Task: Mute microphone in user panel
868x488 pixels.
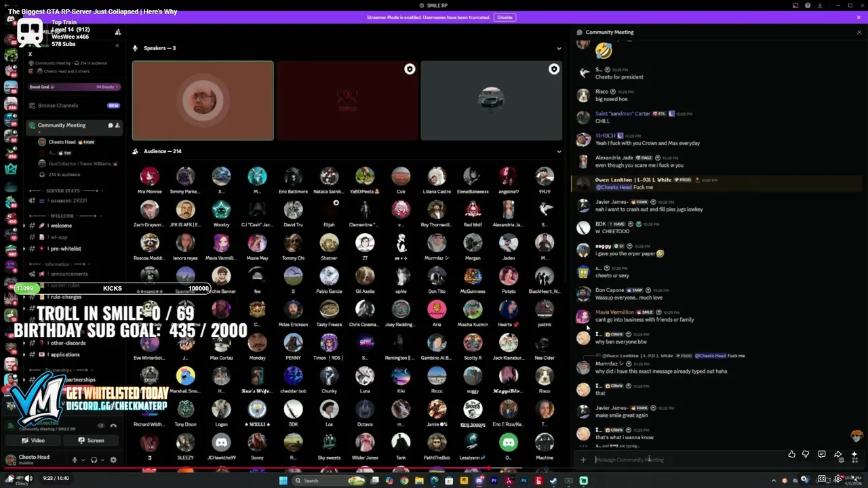Action: 75,460
